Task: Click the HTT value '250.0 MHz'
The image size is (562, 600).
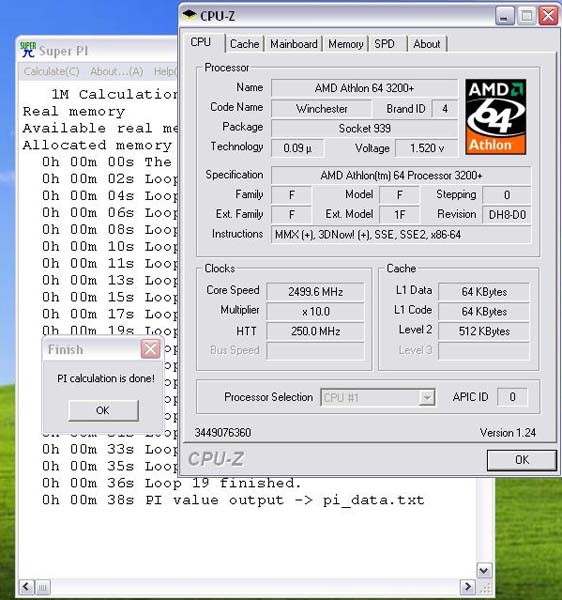Action: coord(315,331)
